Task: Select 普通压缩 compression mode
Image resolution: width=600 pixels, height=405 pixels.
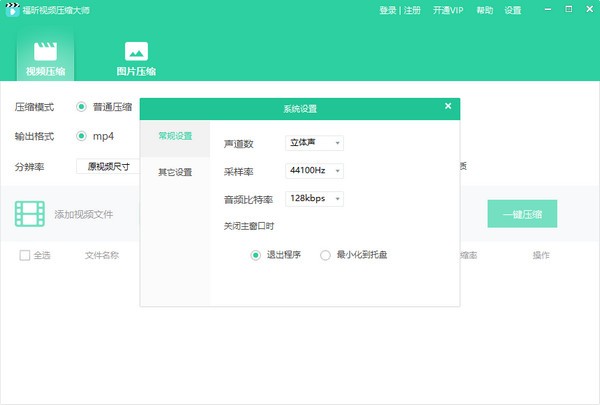Action: click(x=81, y=106)
